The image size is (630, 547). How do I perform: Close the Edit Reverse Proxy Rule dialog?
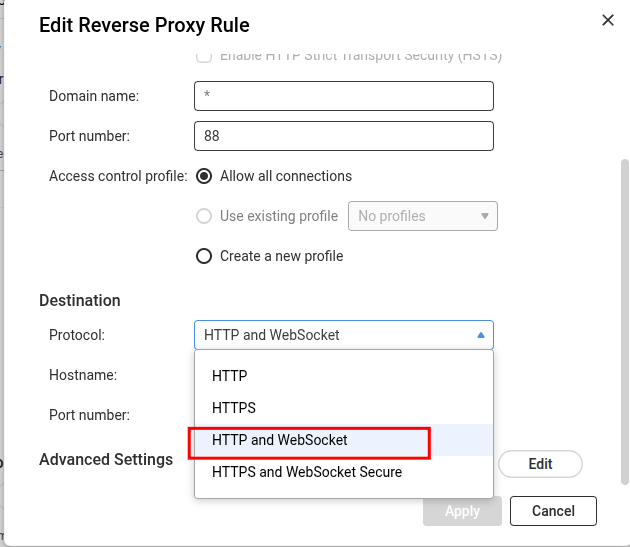607,19
